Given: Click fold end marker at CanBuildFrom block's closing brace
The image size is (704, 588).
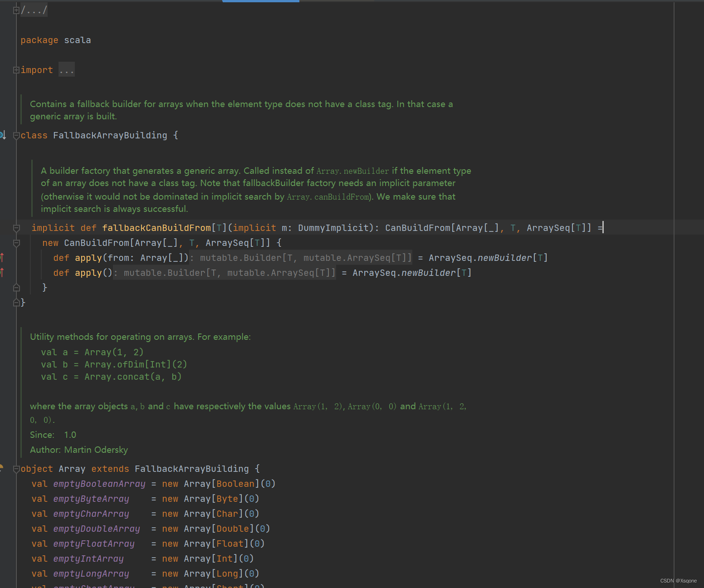Looking at the screenshot, I should pyautogui.click(x=16, y=287).
